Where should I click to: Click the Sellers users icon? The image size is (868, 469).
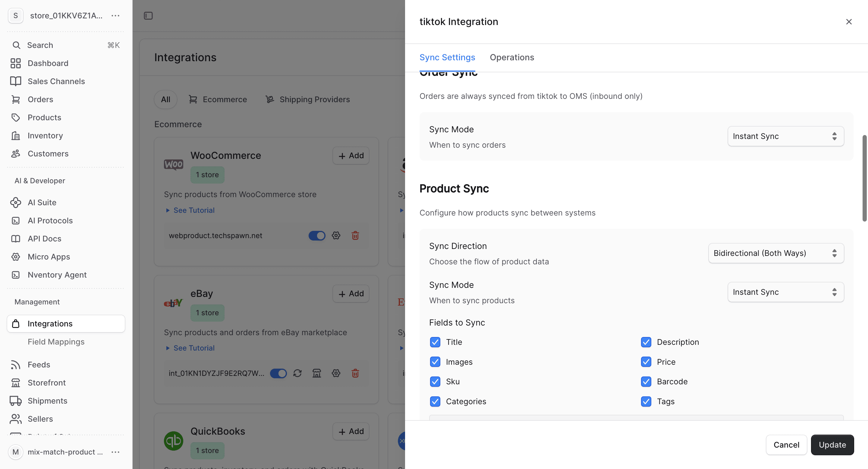15,419
